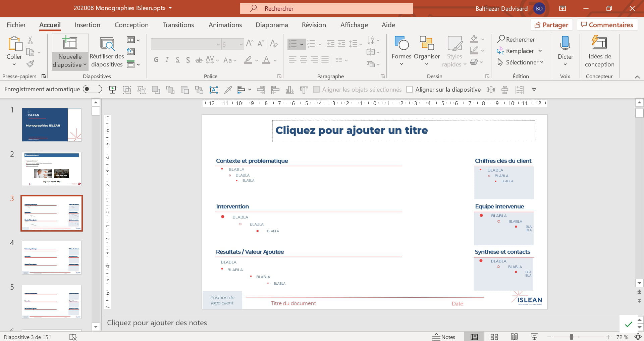Start slideshow from status bar icon
Viewport: 644px width, 341px height.
[534, 337]
